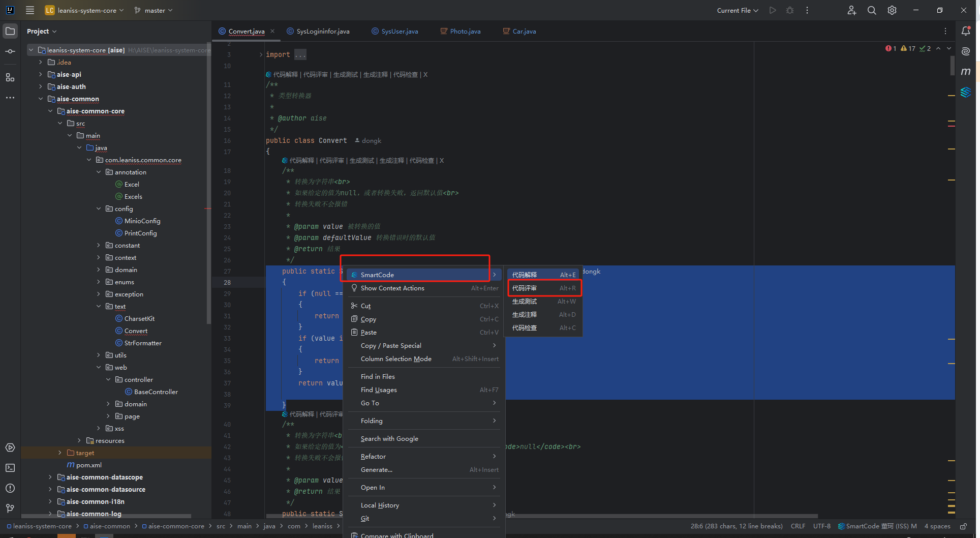Show more tool windows ellipsis
Viewport: 980px width, 538px height.
(10, 97)
